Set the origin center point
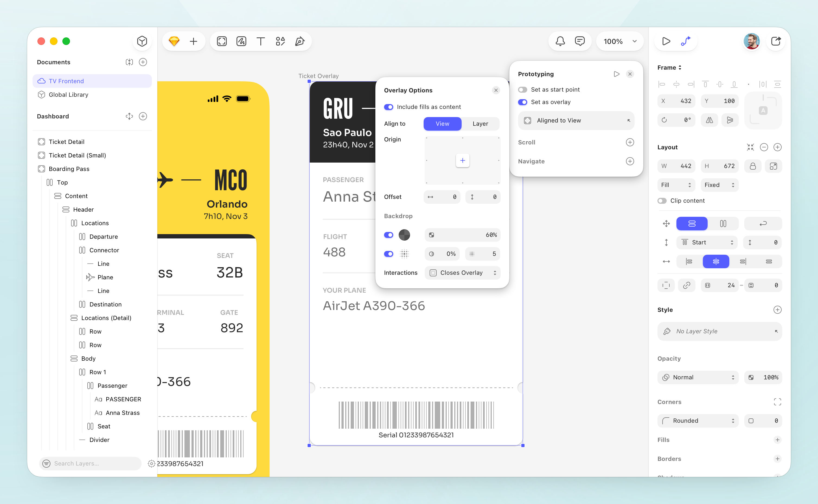The width and height of the screenshot is (818, 504). [462, 160]
